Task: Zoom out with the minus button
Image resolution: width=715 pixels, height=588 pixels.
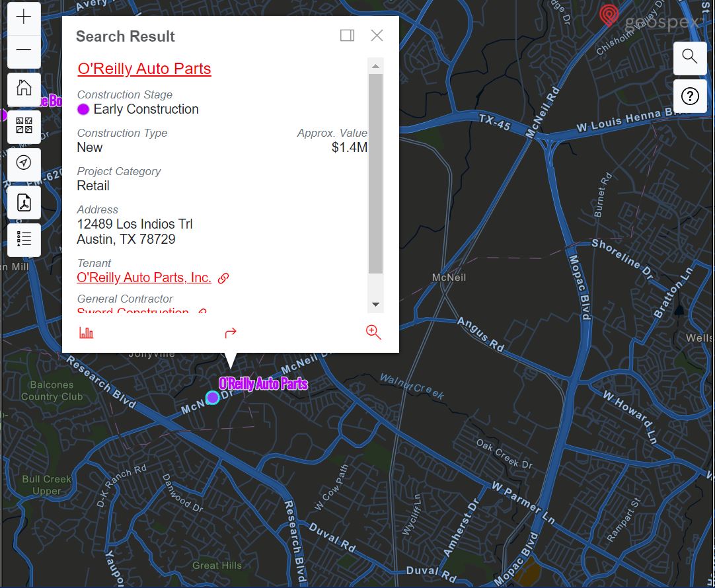Action: [x=24, y=50]
